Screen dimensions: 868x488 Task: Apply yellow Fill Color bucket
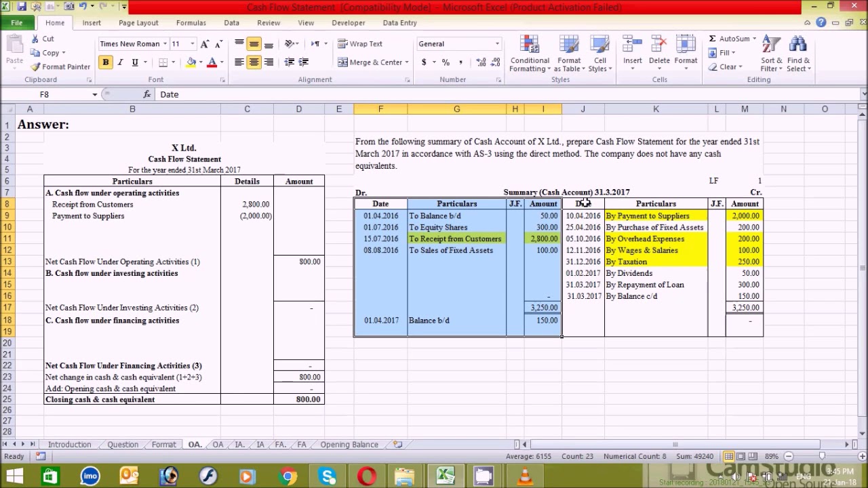[191, 62]
